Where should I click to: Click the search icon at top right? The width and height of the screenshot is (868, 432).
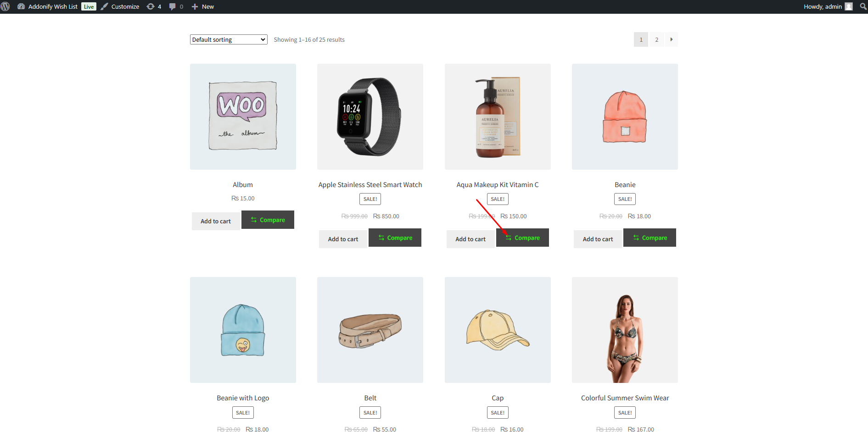(x=862, y=6)
